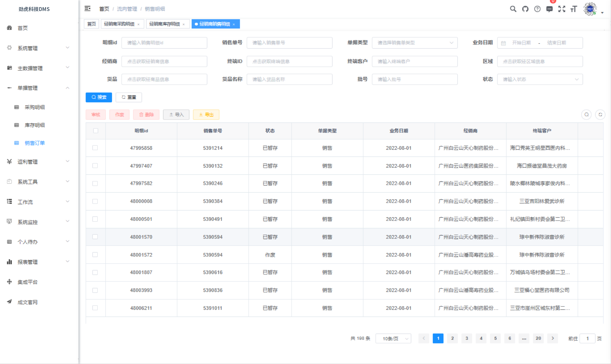The image size is (611, 364).
Task: Hide search with round magnifier icon
Action: 586,114
